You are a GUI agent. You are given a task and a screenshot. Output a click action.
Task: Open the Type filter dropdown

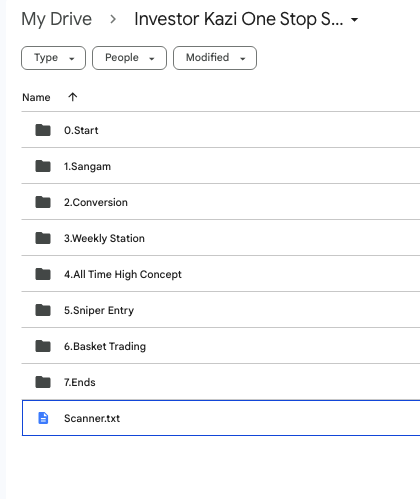click(53, 58)
